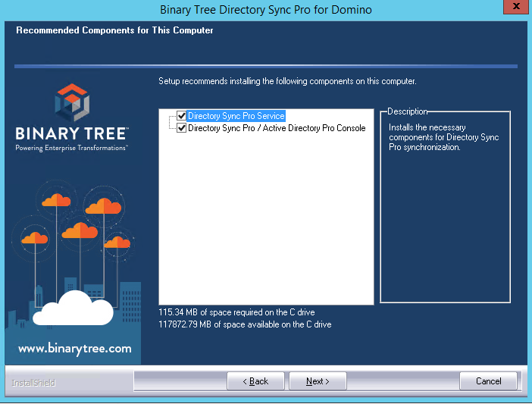Continue setup with the Next button

click(x=318, y=381)
